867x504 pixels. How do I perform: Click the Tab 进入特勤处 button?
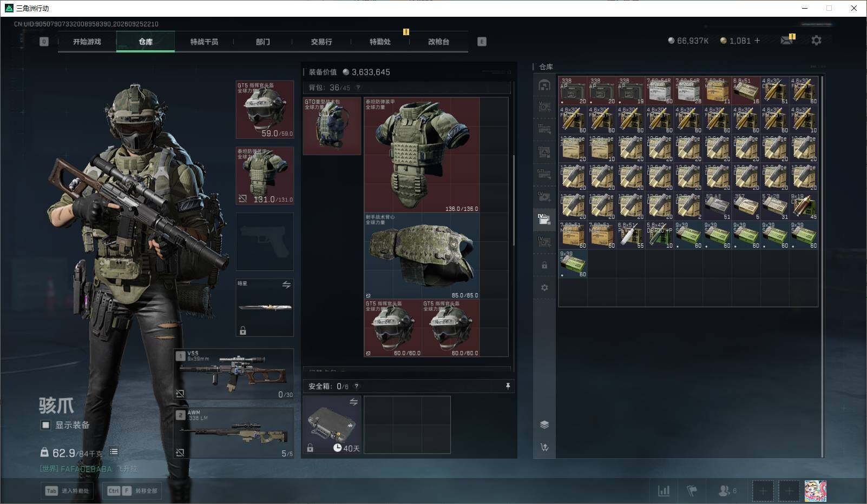pyautogui.click(x=68, y=491)
